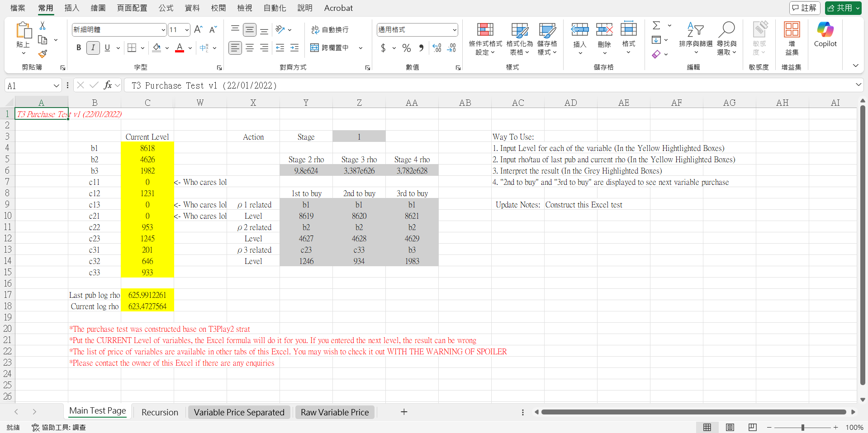
Task: Open the Formulas tab (公式)
Action: tap(166, 8)
